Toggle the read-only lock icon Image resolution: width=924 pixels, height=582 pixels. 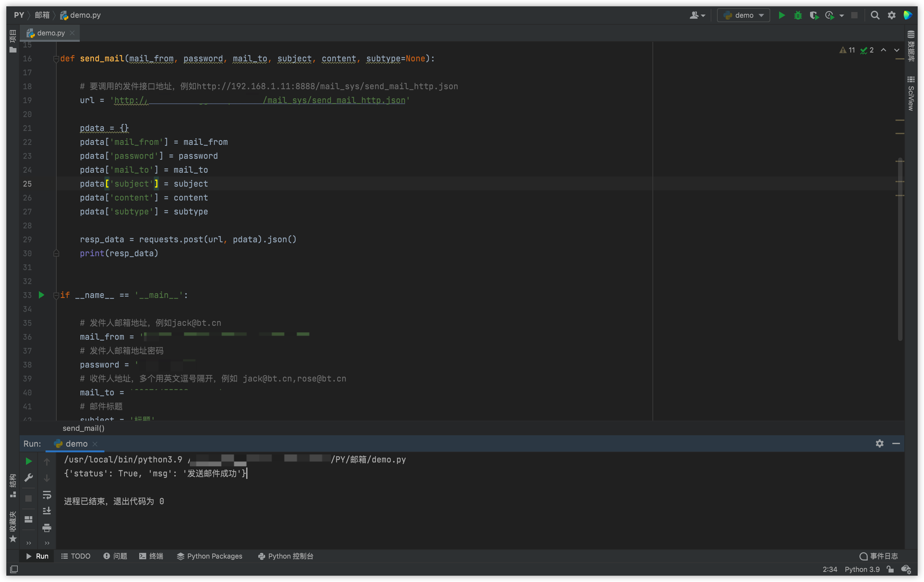click(890, 569)
